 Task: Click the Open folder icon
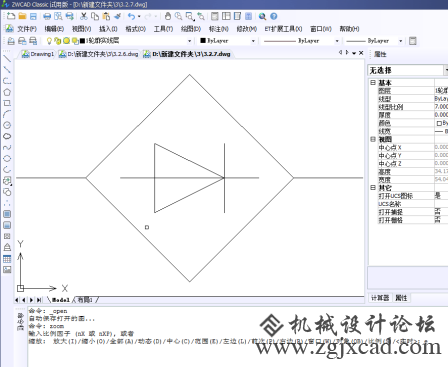22,16
